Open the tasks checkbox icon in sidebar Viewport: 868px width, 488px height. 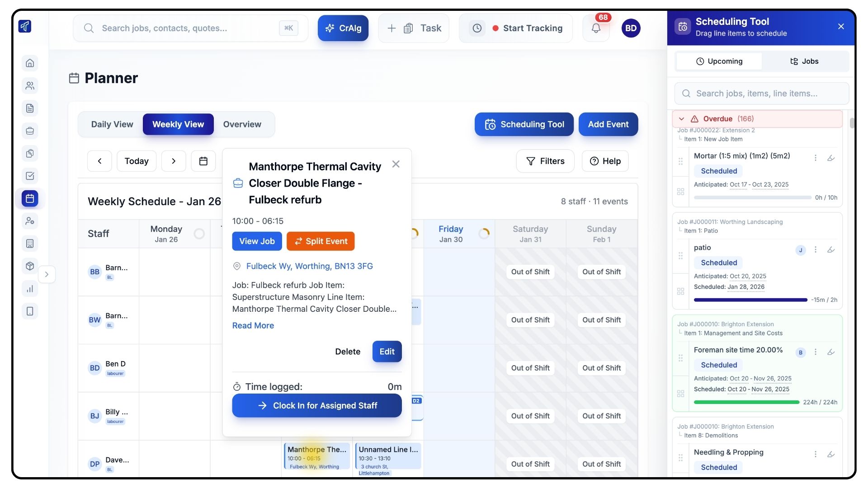click(30, 176)
